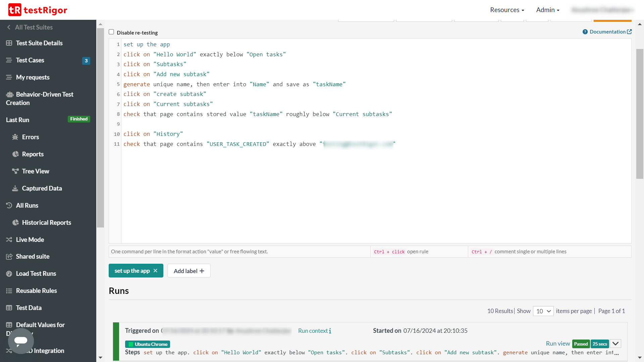Expand the run details chevron
644x362 pixels.
(615, 344)
